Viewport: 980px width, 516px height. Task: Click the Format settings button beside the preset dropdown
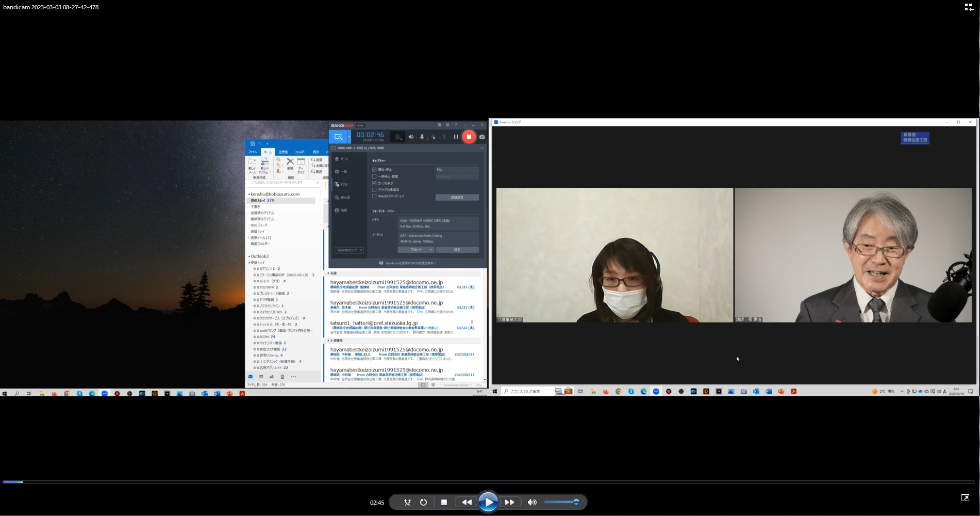(457, 250)
